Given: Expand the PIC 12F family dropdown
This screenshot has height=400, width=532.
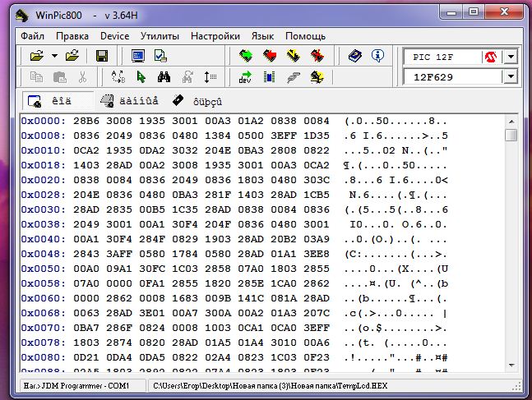Looking at the screenshot, I should click(511, 57).
